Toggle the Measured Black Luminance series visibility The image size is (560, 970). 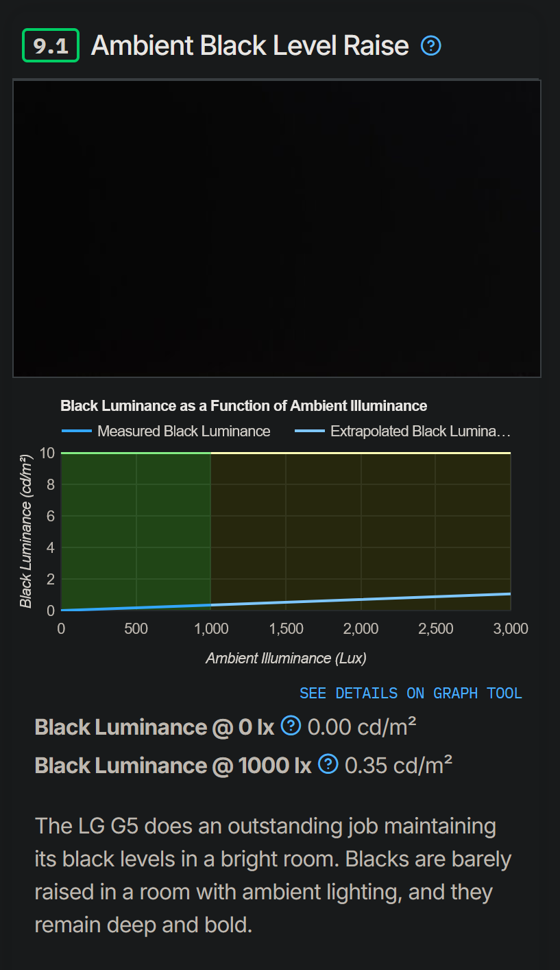[184, 431]
